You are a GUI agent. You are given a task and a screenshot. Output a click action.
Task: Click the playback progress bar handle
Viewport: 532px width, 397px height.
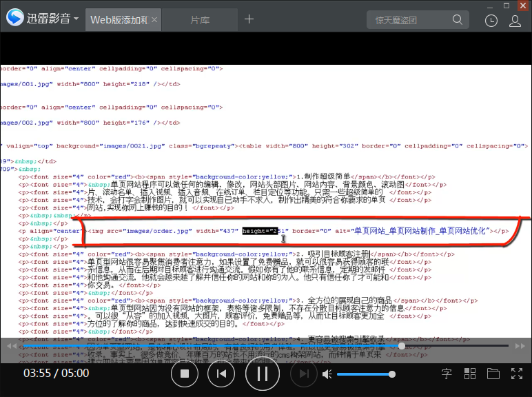pyautogui.click(x=402, y=346)
